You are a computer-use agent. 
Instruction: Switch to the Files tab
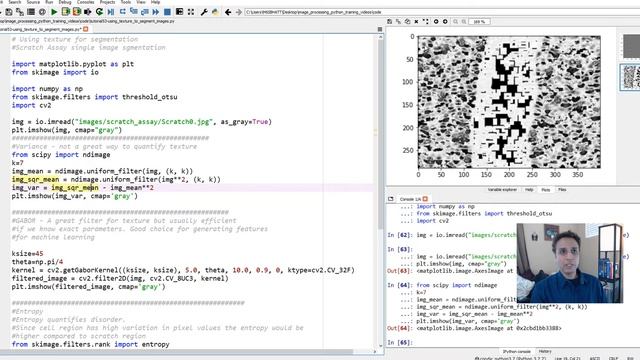point(562,190)
